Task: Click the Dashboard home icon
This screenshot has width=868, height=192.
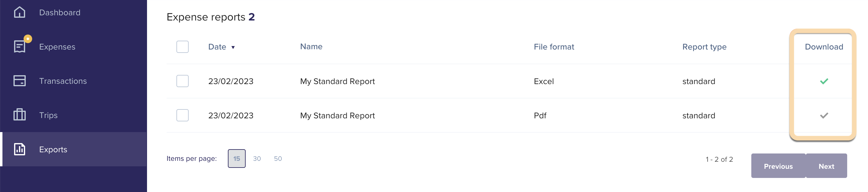Action: (20, 12)
